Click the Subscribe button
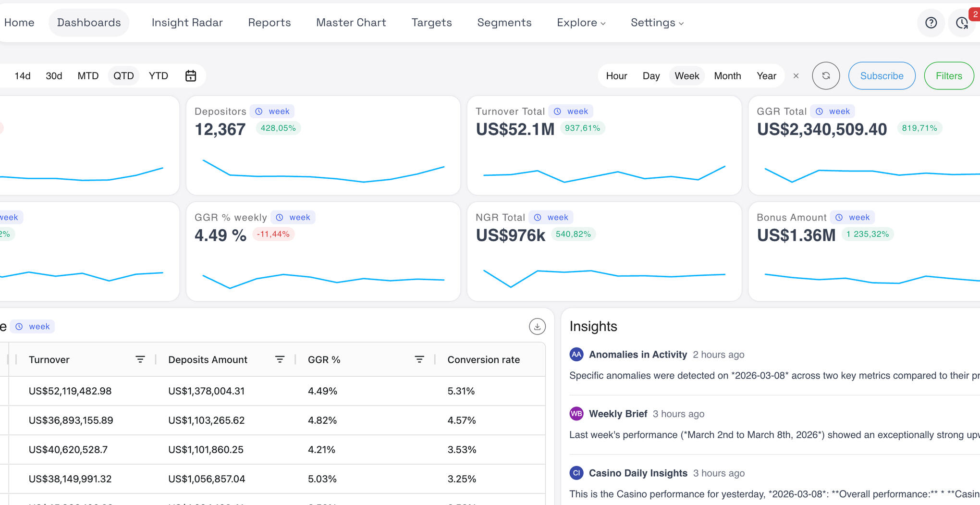This screenshot has width=980, height=505. [x=882, y=76]
